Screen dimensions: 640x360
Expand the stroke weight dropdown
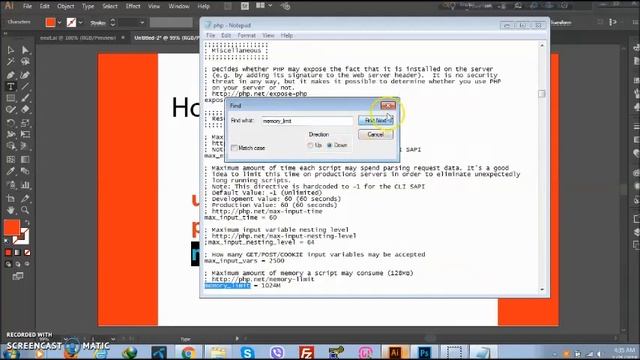pyautogui.click(x=142, y=23)
